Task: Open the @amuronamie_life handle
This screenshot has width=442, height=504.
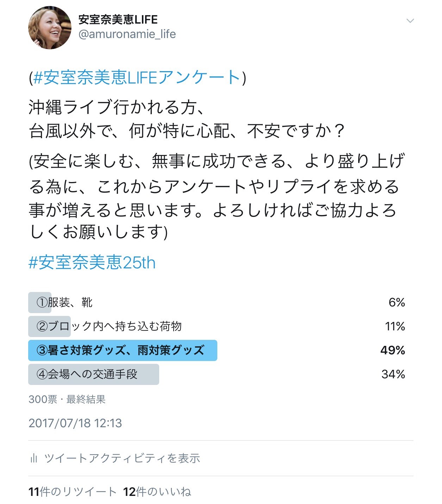Action: 127,34
